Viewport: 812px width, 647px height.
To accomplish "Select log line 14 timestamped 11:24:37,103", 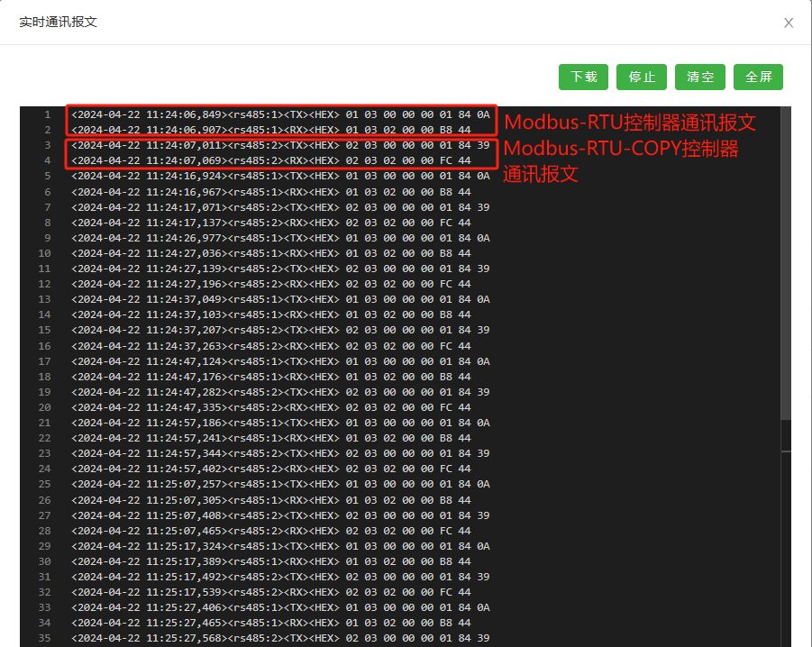I will pyautogui.click(x=271, y=314).
